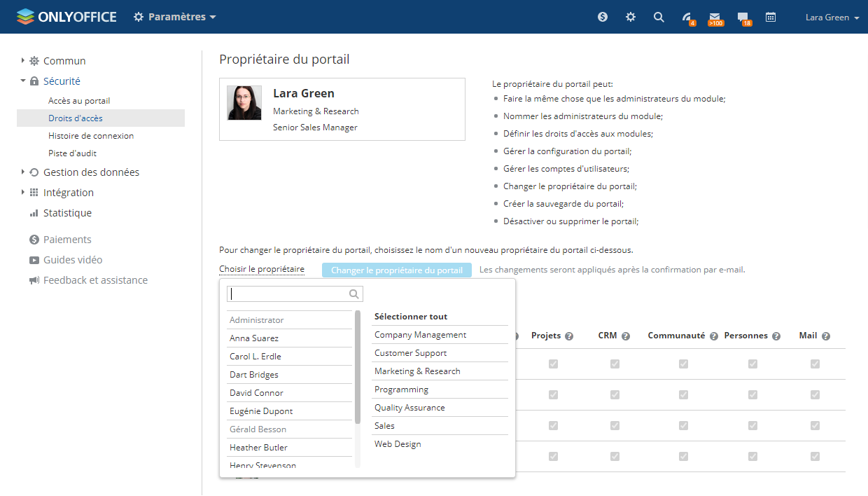Screen dimensions: 868x496
Task: Open the calendar icon in the top bar
Action: click(x=771, y=17)
